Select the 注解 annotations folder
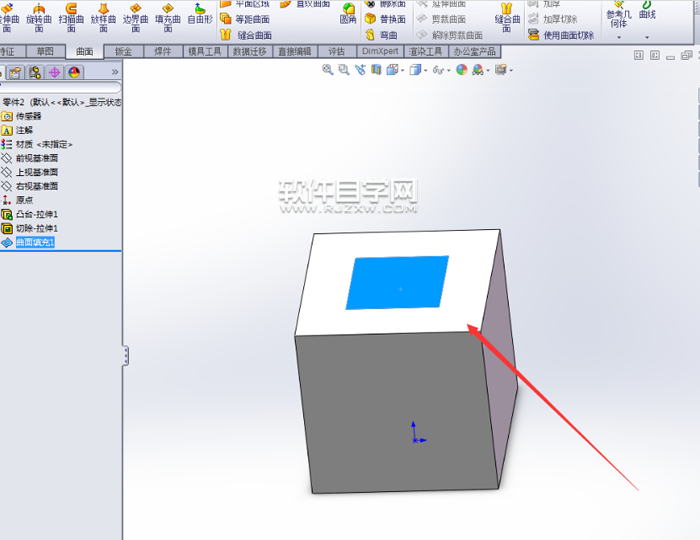Viewport: 700px width, 540px height. 17,130
